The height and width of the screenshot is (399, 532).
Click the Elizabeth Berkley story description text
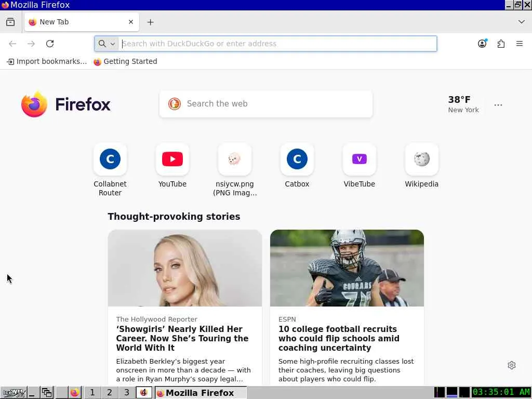[183, 370]
